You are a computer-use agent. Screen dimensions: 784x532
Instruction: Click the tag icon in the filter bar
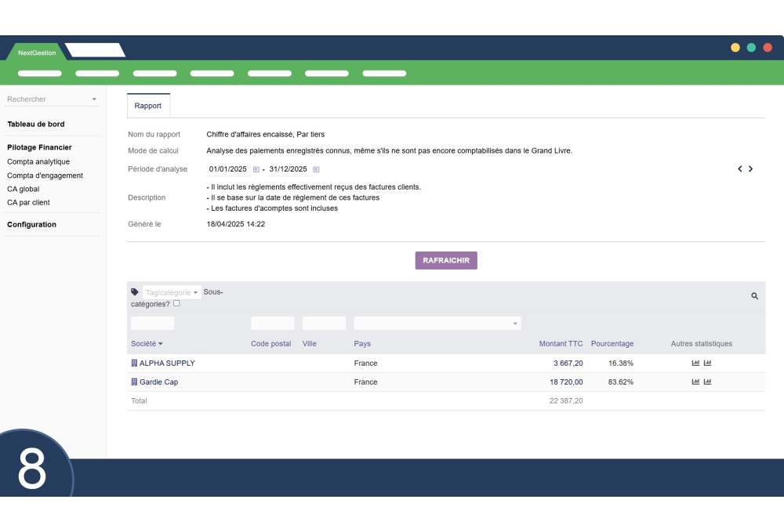pyautogui.click(x=135, y=292)
